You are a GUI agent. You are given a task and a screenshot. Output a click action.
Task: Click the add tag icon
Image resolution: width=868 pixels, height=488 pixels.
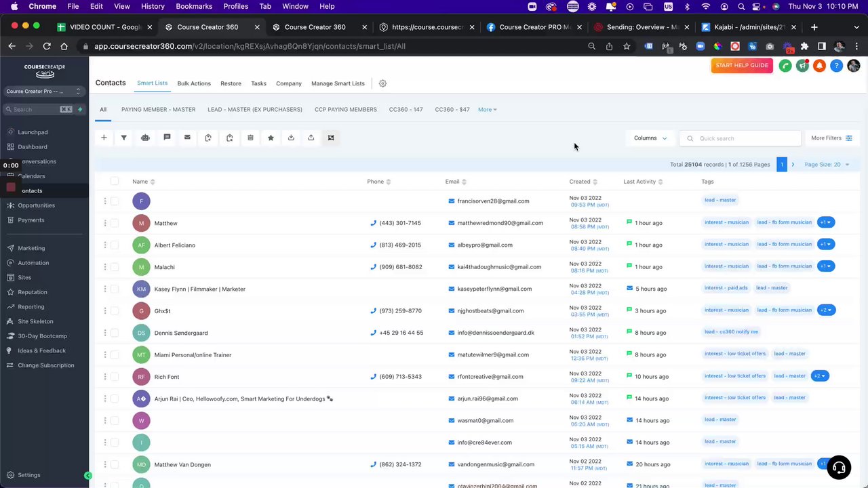[x=208, y=138]
